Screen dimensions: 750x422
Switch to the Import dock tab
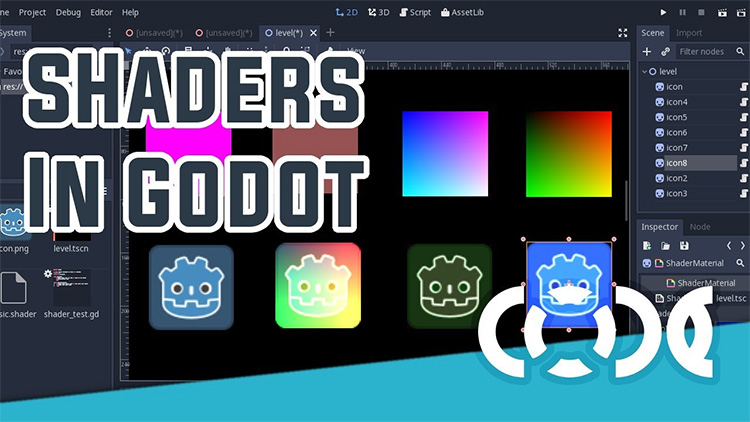tap(689, 33)
